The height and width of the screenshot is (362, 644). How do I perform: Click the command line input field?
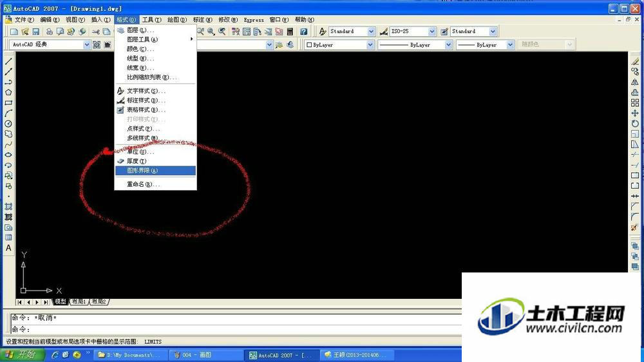coord(235,329)
